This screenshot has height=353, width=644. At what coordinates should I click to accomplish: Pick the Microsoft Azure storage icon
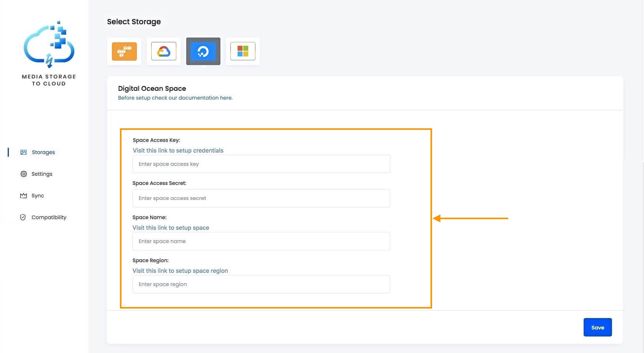click(243, 51)
